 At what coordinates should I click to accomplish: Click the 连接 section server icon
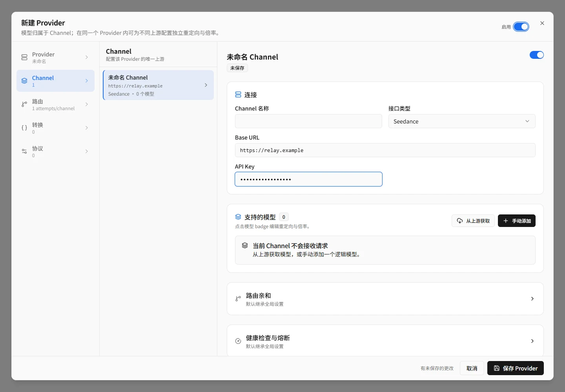(x=238, y=94)
